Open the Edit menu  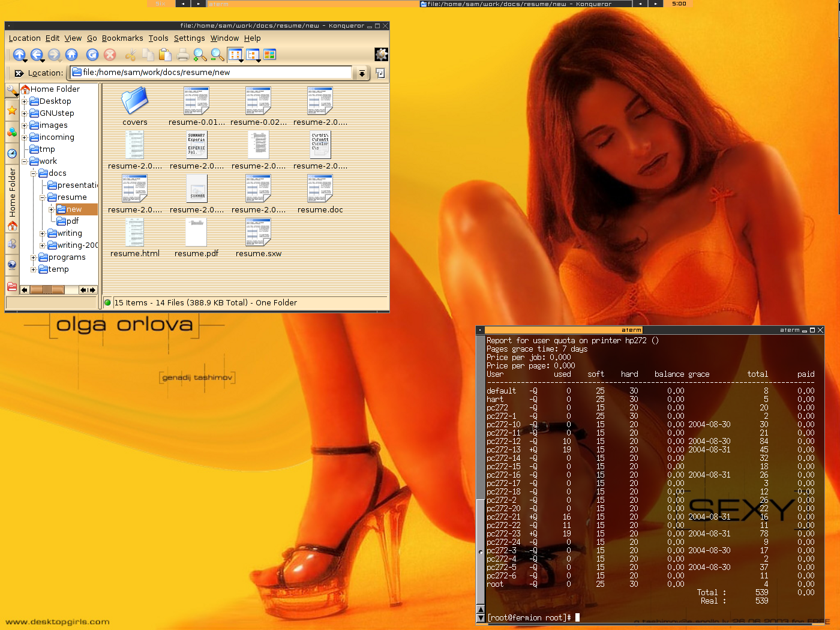pos(52,38)
